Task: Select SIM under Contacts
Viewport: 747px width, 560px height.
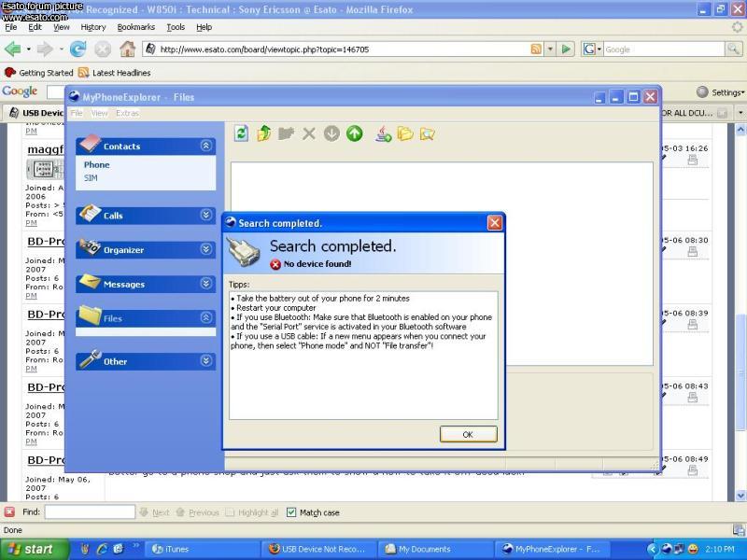Action: (x=91, y=177)
